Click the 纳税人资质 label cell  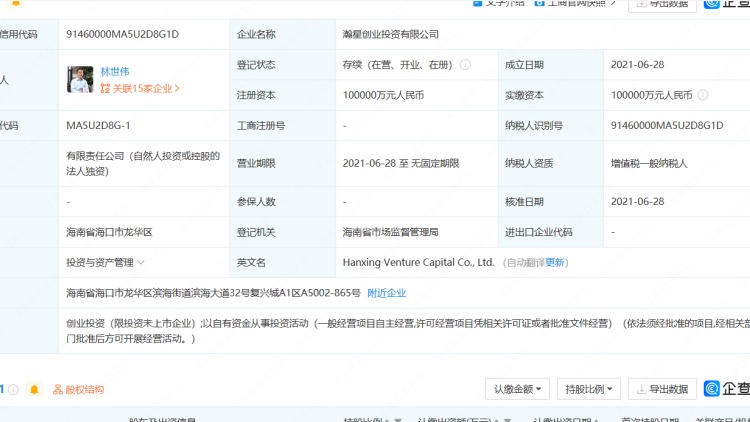(551, 164)
